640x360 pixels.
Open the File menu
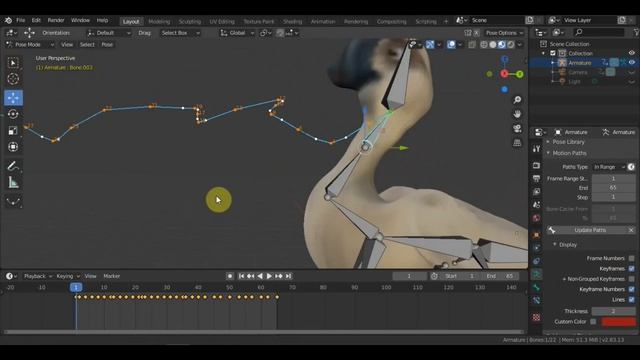point(20,20)
